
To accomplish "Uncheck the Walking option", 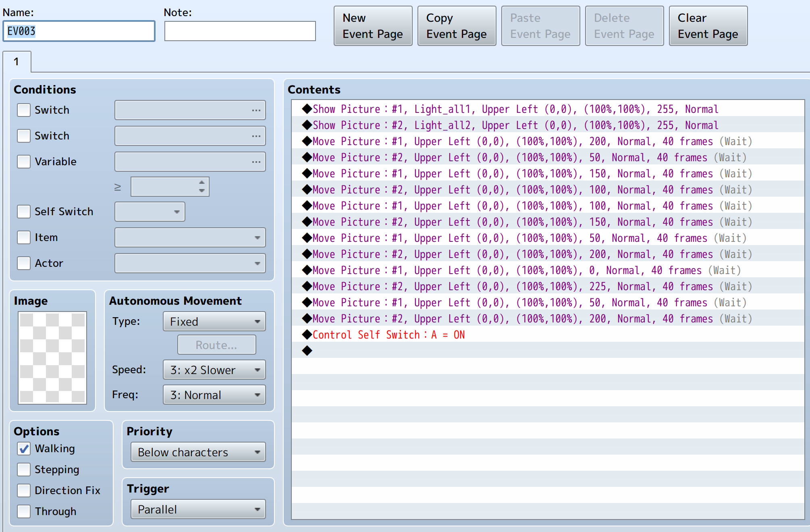I will (x=24, y=449).
